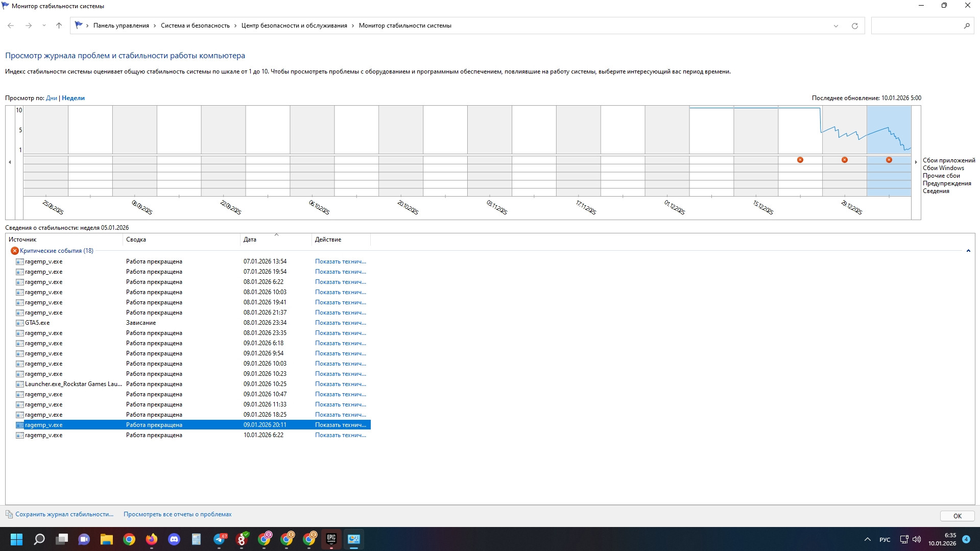The image size is (980, 551).
Task: Open Epic Games Launcher from taskbar
Action: click(331, 539)
